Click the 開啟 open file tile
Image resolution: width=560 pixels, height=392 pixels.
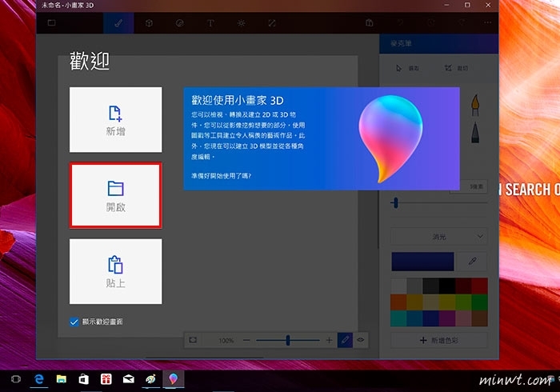click(115, 196)
